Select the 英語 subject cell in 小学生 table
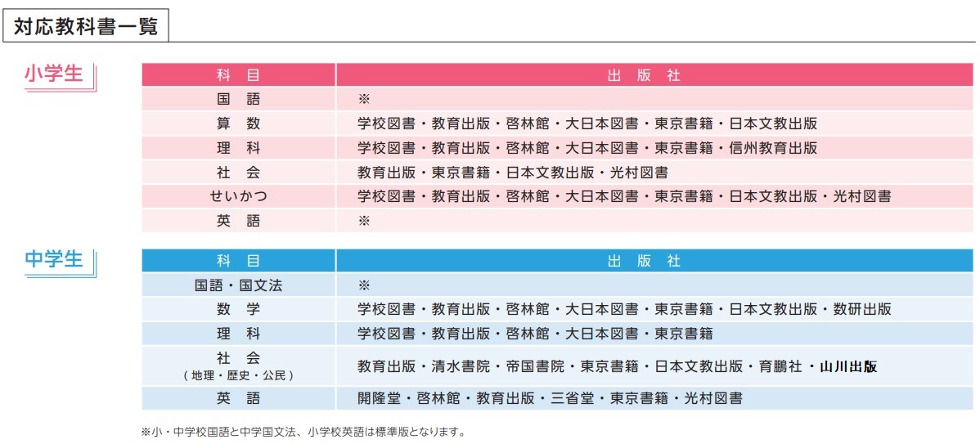Viewport: 980px width, 444px height. click(x=238, y=221)
